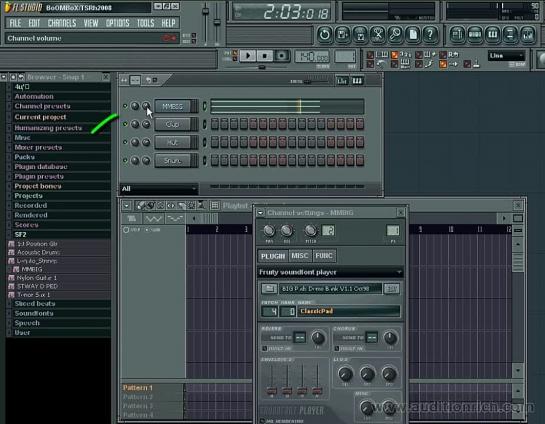545x424 pixels.
Task: Open the Line snap dropdown
Action: (506, 56)
